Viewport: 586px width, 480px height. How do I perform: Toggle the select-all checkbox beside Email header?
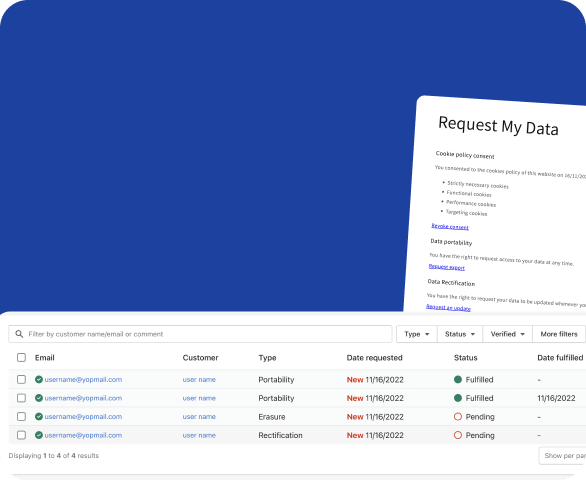(x=21, y=358)
